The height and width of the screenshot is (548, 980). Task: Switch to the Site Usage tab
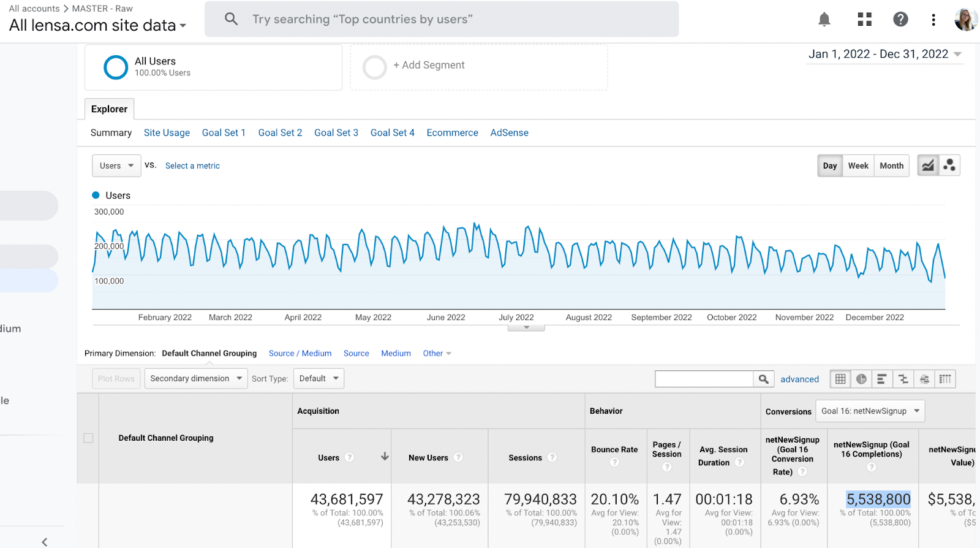tap(167, 132)
